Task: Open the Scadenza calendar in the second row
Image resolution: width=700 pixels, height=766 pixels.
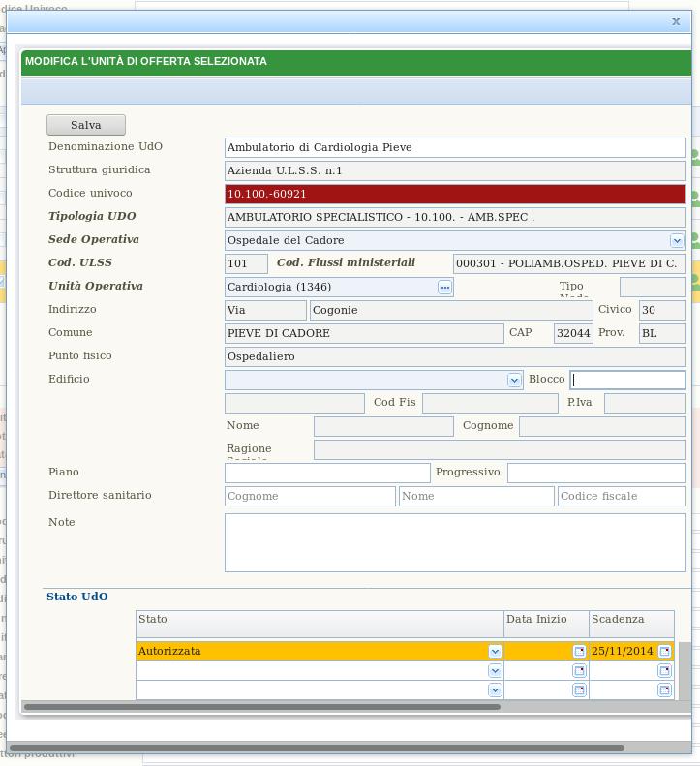Action: (x=664, y=671)
